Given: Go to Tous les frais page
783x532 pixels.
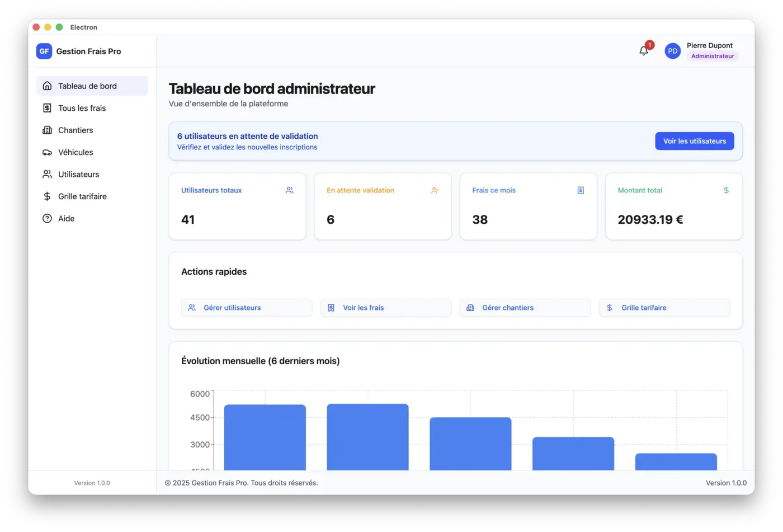Looking at the screenshot, I should pos(92,108).
